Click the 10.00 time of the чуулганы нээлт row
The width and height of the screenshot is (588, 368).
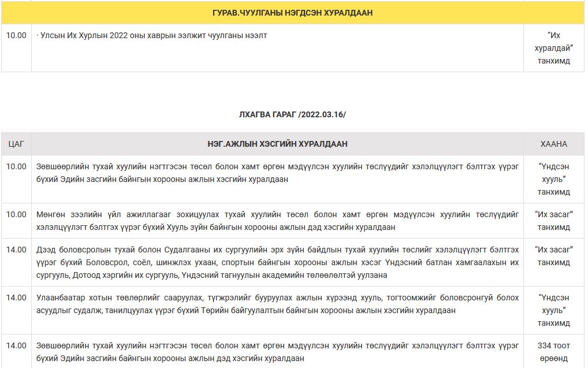coord(16,36)
